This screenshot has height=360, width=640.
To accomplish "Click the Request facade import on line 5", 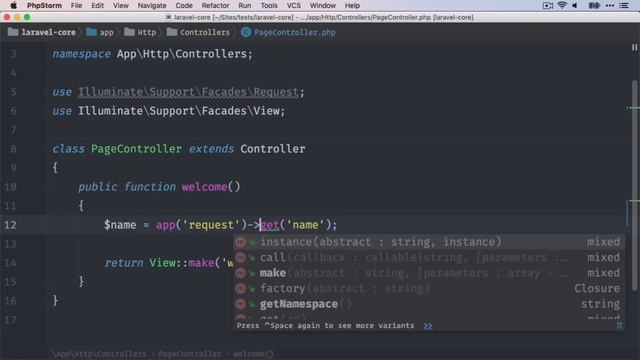I will (x=188, y=92).
